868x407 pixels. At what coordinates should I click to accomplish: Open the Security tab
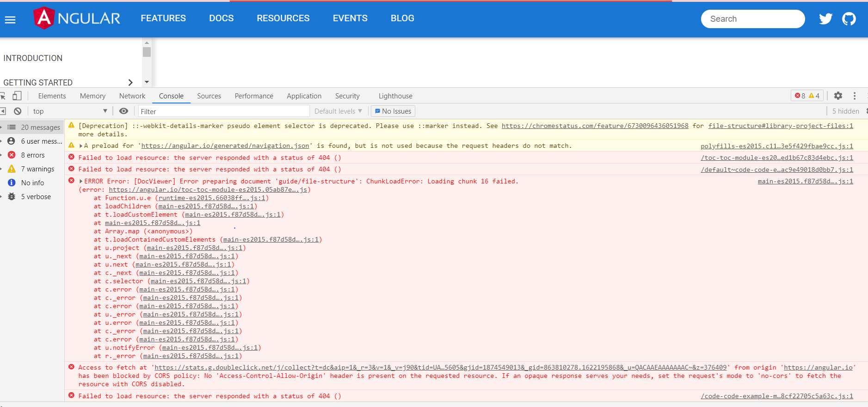pyautogui.click(x=347, y=96)
